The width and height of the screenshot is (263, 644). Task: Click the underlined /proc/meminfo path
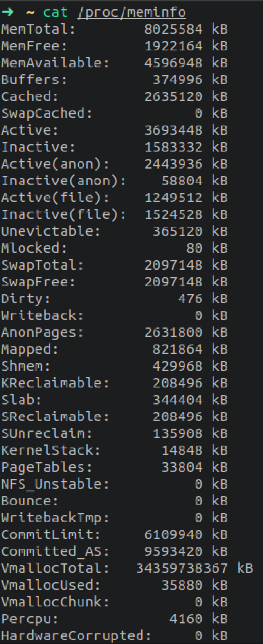click(x=131, y=13)
